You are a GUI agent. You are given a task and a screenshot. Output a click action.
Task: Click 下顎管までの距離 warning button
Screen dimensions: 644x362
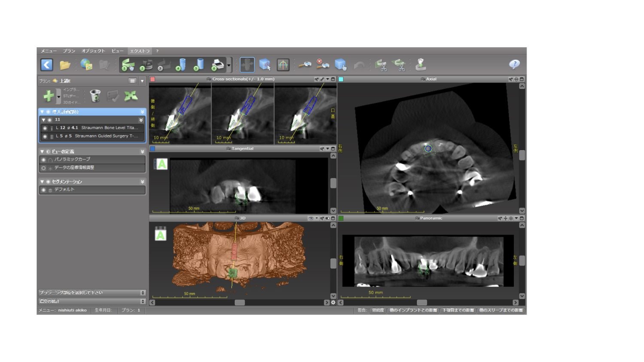(x=458, y=310)
